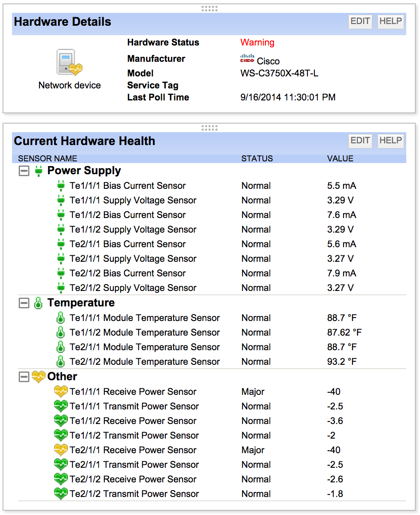Click the green heart icon beside Te1/1/2 Transmit Power Sensor

click(61, 435)
